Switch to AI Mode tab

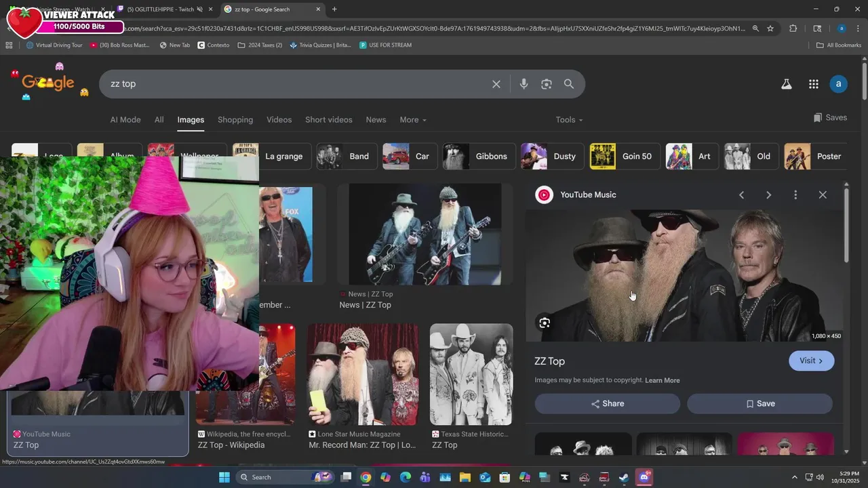click(x=125, y=120)
